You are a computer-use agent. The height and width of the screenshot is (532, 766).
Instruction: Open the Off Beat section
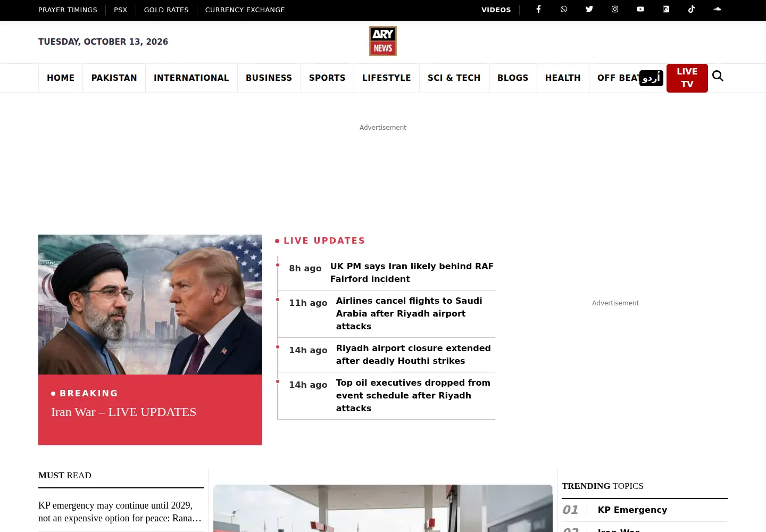click(617, 78)
